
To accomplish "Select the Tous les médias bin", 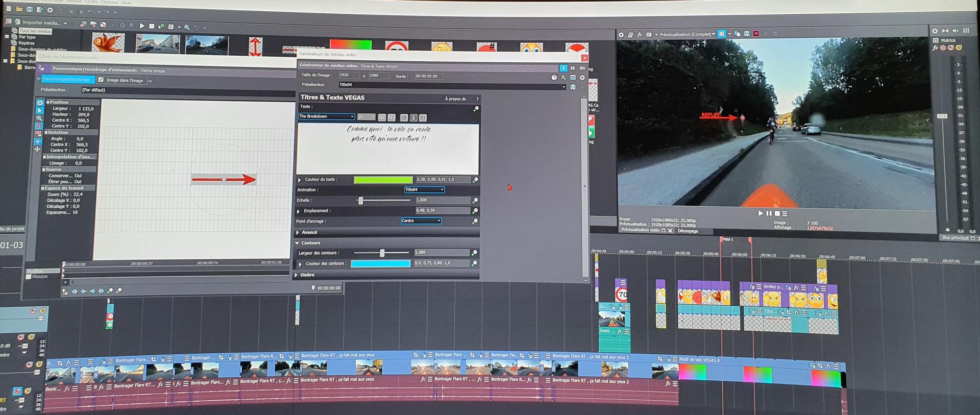I will [35, 31].
